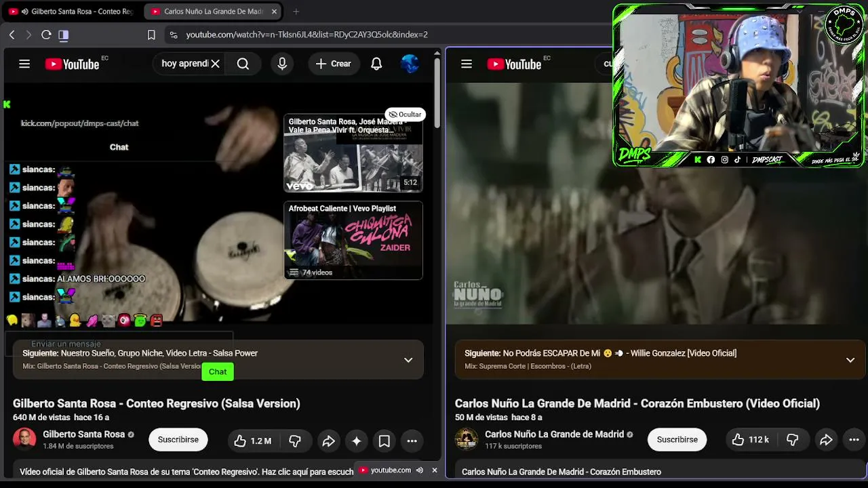Screen dimensions: 868x488
Task: Close the Carlos Nuño La Grande tab
Action: pos(274,12)
